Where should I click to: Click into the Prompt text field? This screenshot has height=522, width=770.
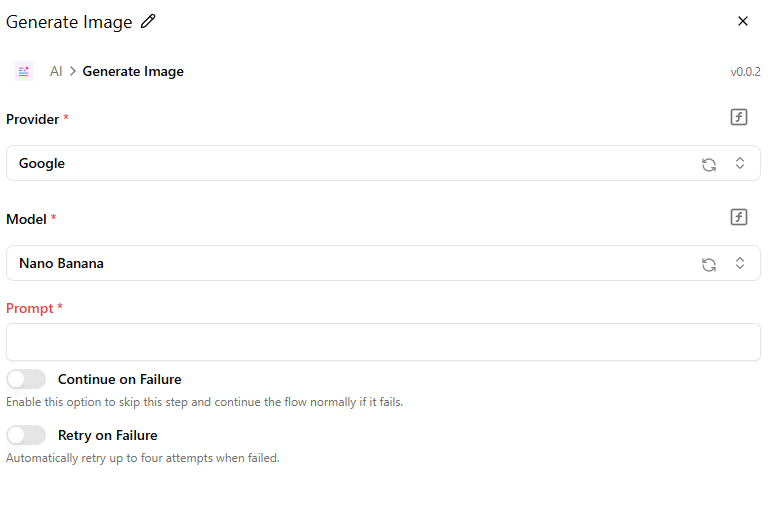[x=383, y=342]
